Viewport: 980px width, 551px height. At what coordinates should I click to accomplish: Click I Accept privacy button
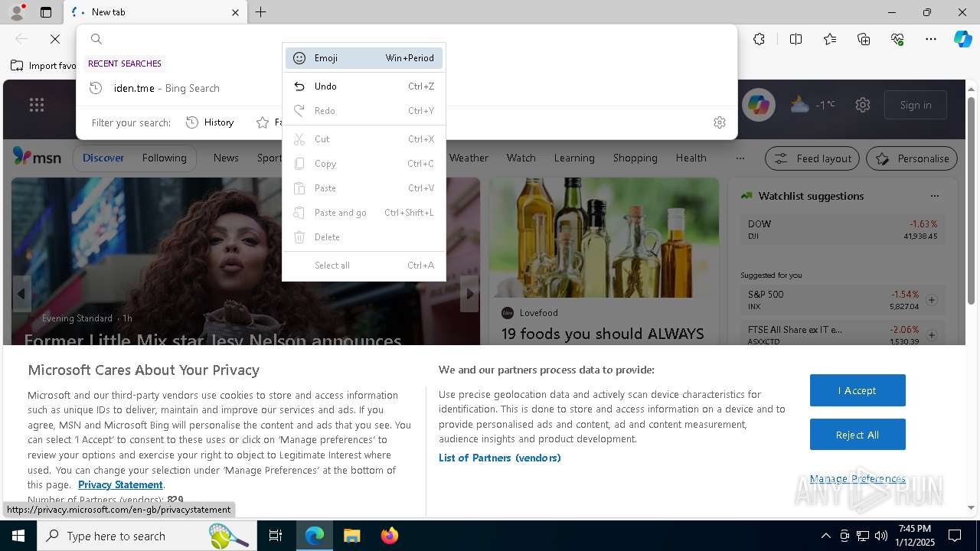point(857,390)
